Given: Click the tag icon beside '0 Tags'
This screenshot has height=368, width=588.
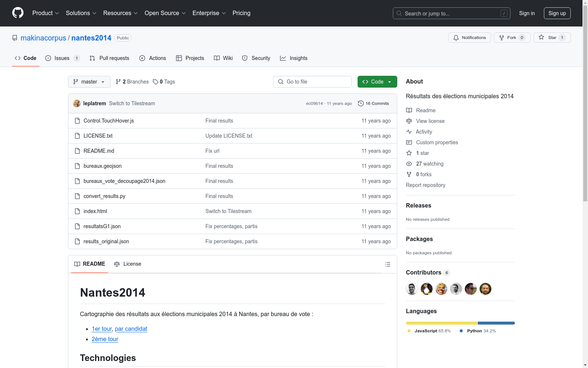Looking at the screenshot, I should pos(155,82).
